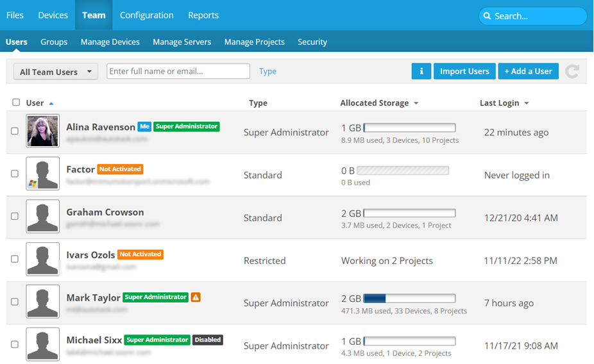Open the All Team Users dropdown
The image size is (594, 364).
point(55,72)
